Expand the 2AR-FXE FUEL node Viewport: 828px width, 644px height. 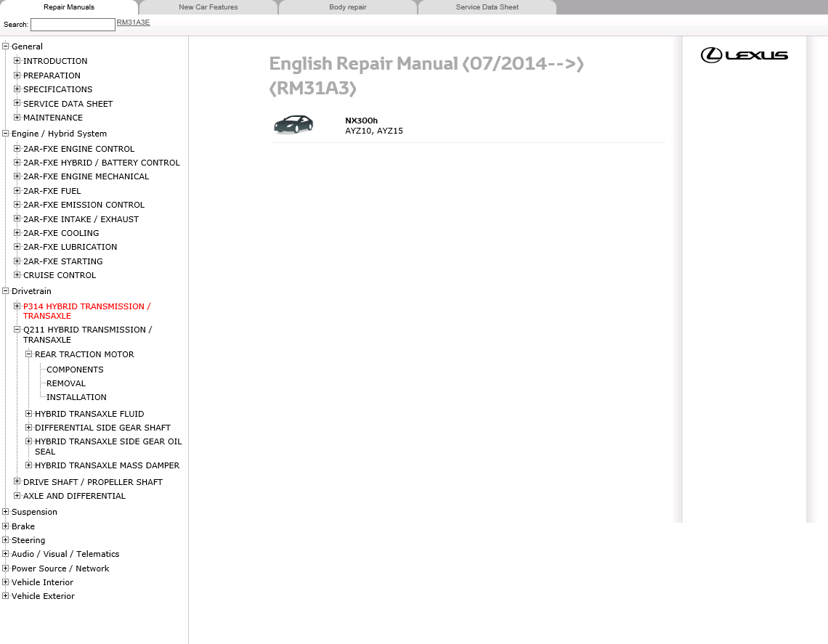pos(17,190)
